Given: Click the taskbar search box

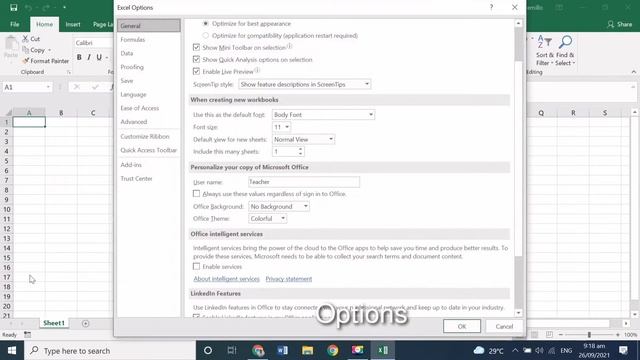Looking at the screenshot, I should pyautogui.click(x=110, y=351).
